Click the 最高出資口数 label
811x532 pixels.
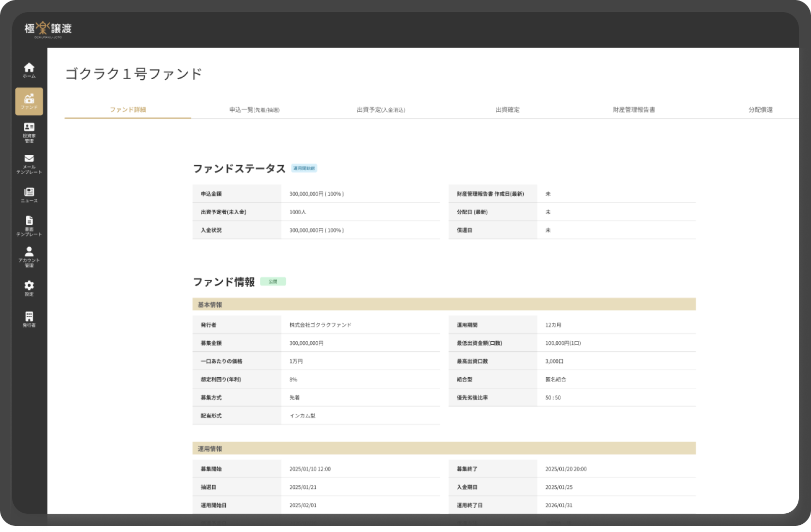click(x=472, y=361)
